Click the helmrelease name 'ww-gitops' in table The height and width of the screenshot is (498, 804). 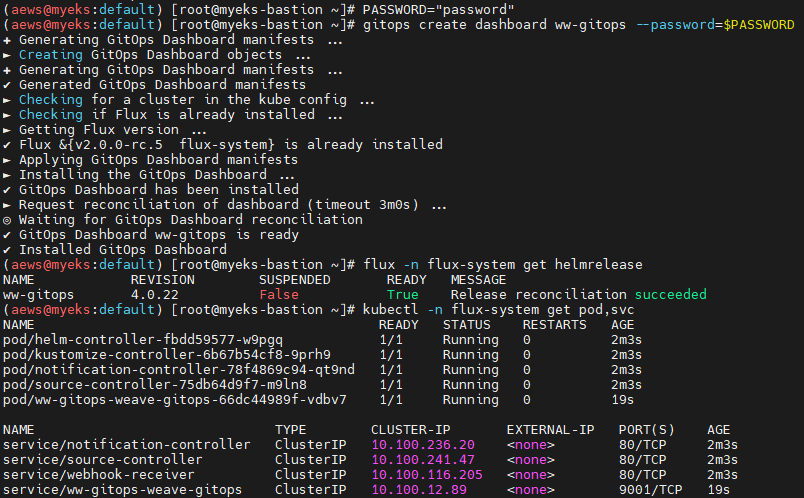pyautogui.click(x=38, y=294)
